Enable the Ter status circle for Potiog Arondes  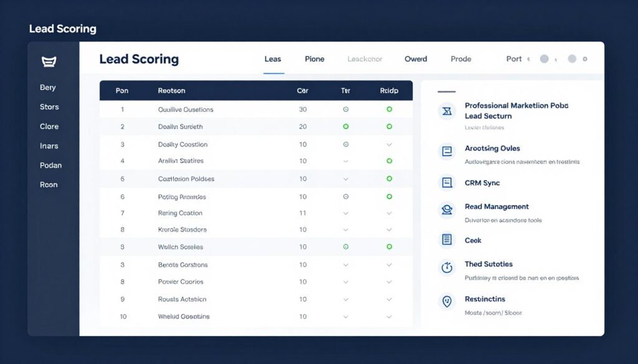pyautogui.click(x=346, y=196)
